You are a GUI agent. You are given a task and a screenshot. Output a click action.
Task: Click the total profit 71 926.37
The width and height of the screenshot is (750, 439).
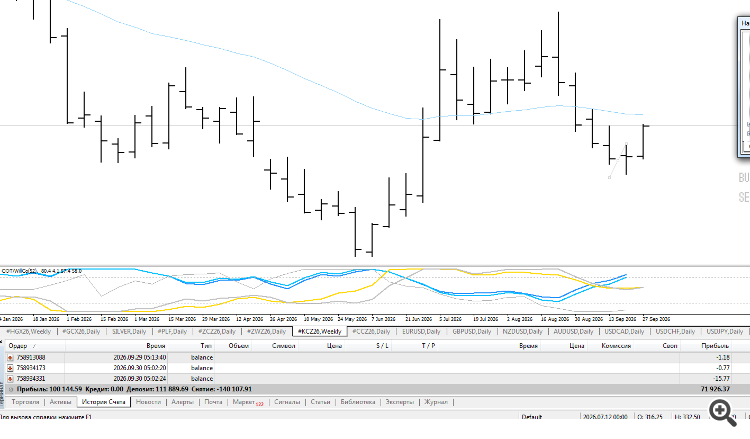click(715, 389)
